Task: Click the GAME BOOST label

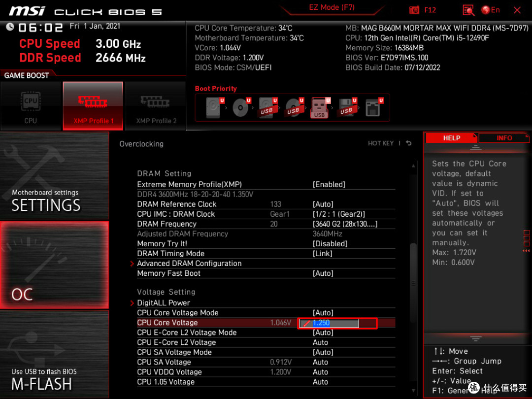Action: [x=27, y=75]
